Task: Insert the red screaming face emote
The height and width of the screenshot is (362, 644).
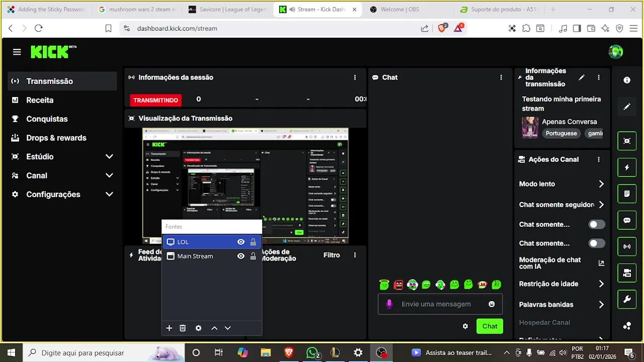Action: pyautogui.click(x=398, y=285)
